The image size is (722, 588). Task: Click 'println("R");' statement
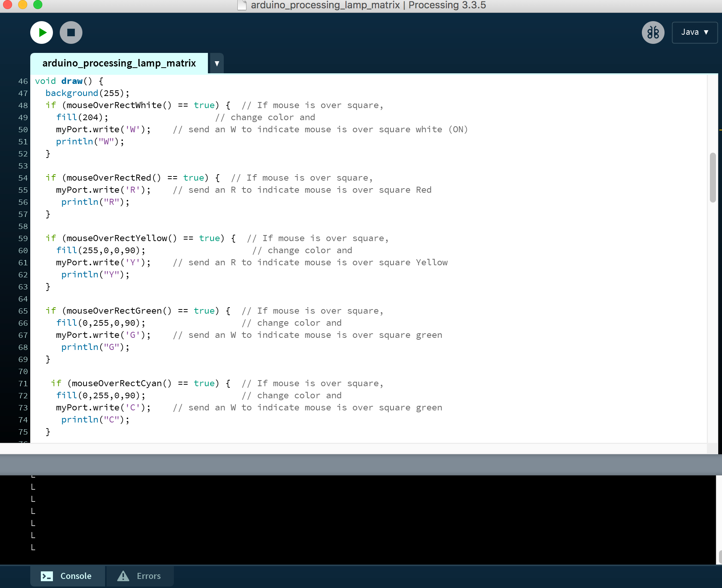point(95,202)
